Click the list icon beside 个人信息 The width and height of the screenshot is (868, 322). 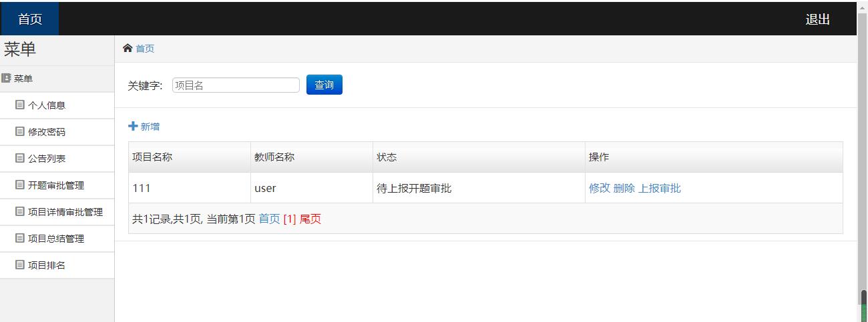coord(20,105)
